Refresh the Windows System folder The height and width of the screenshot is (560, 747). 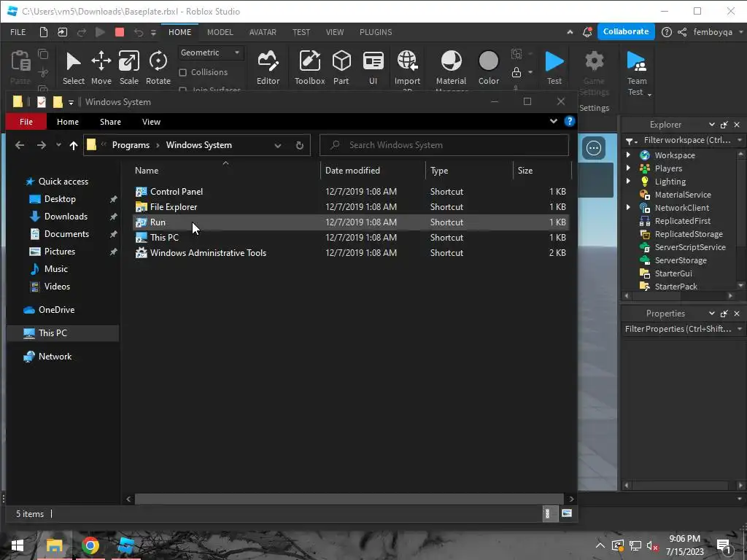pyautogui.click(x=300, y=145)
